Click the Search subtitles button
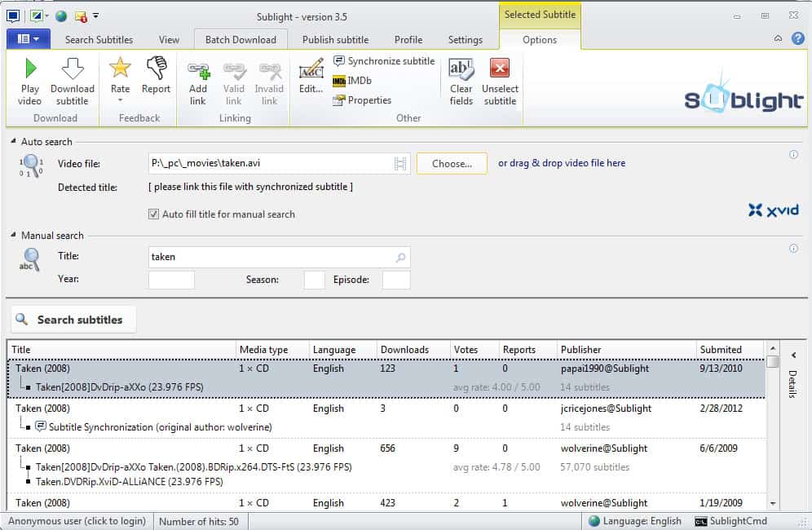Screen dimensions: 812x530 (73, 319)
